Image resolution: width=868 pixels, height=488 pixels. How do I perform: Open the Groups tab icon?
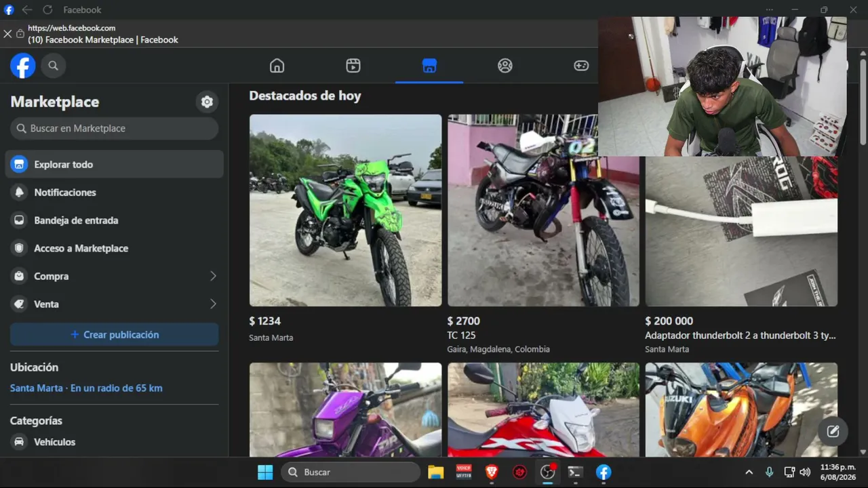point(505,66)
